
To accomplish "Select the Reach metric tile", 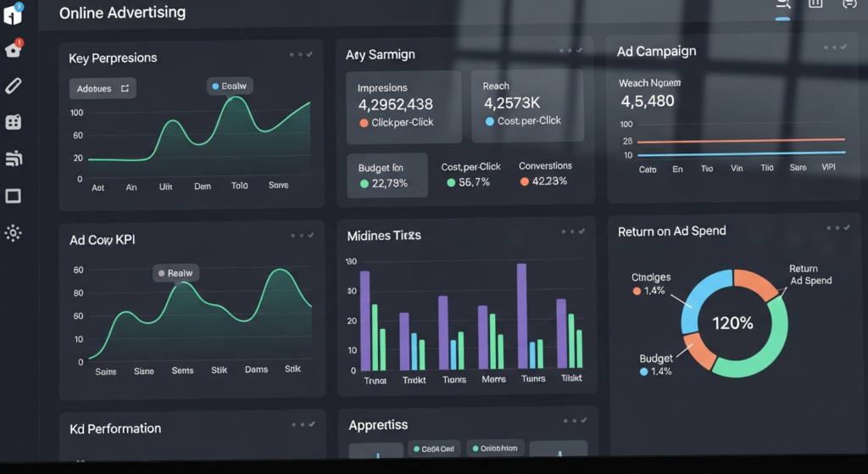I will point(526,105).
